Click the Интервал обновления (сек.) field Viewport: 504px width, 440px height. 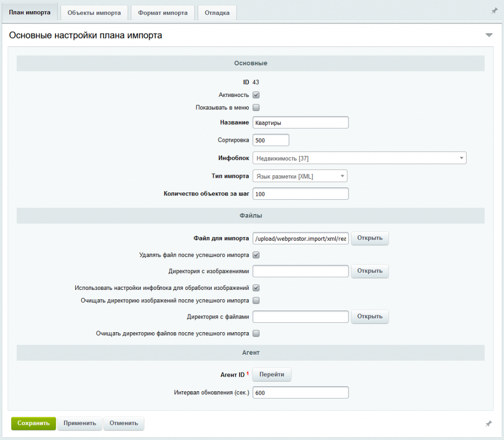pyautogui.click(x=301, y=393)
